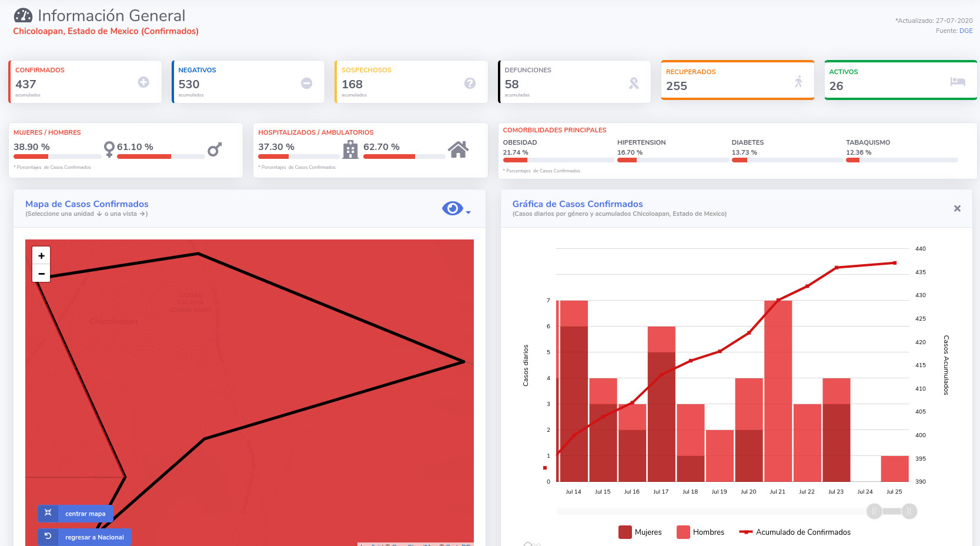Click the minus icon in Negativos card
980x546 pixels.
click(307, 84)
